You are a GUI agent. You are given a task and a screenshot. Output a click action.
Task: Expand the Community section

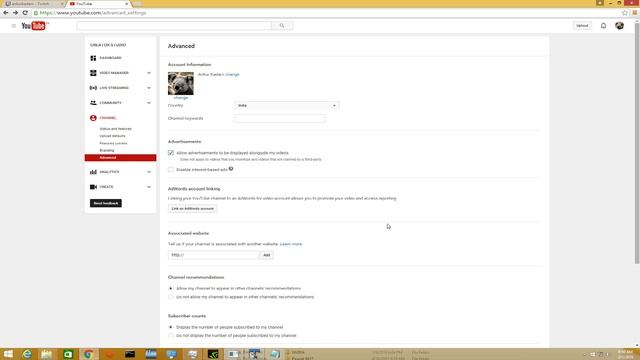tap(149, 103)
